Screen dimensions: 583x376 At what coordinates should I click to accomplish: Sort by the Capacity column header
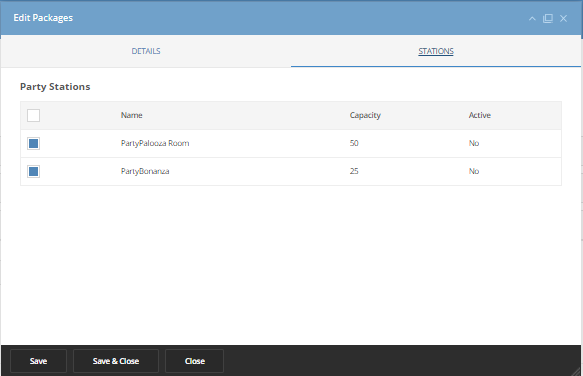(365, 115)
